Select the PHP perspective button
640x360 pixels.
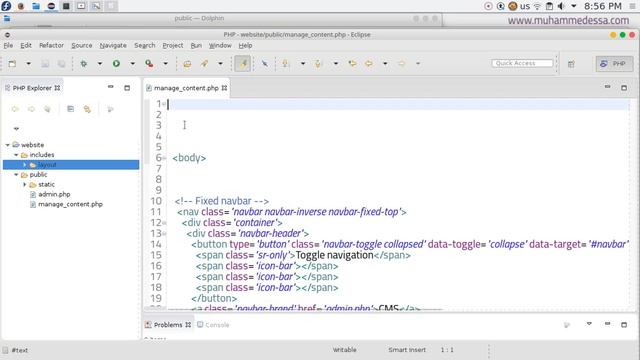614,64
